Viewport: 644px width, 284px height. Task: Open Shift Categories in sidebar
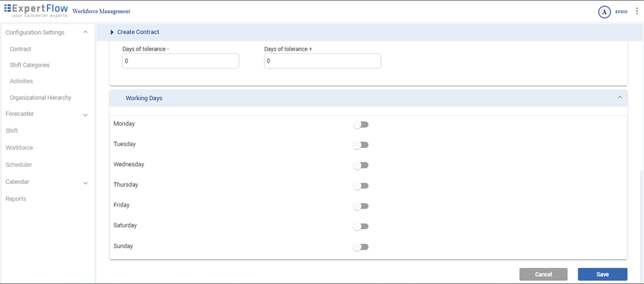pyautogui.click(x=30, y=65)
